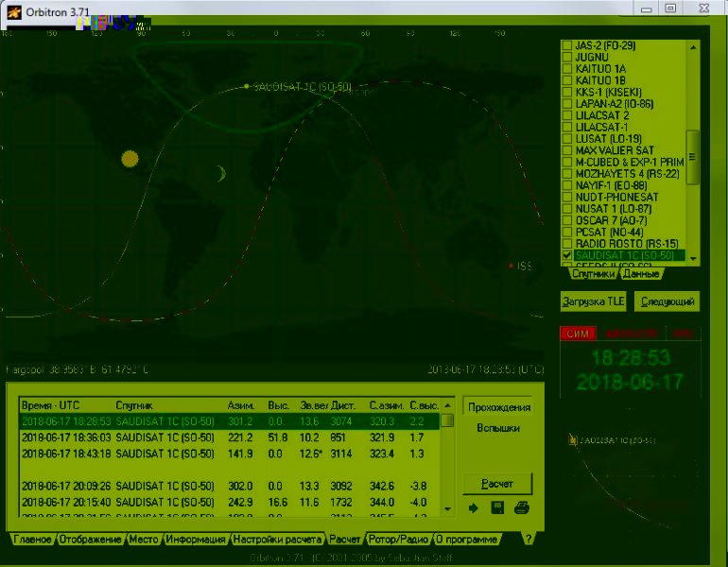Screen dimensions: 728x567
Task: Sort the passes by the Спутник column header
Action: (133, 404)
